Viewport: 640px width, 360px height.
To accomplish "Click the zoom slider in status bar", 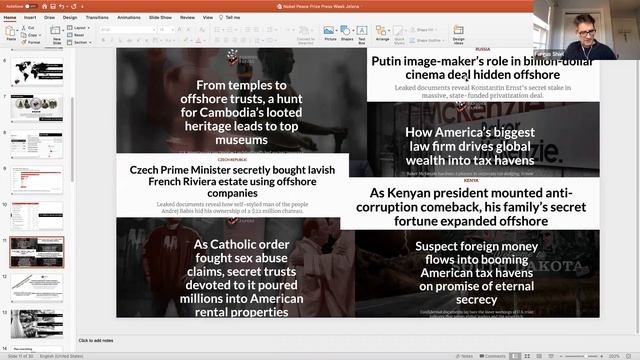I will point(581,356).
